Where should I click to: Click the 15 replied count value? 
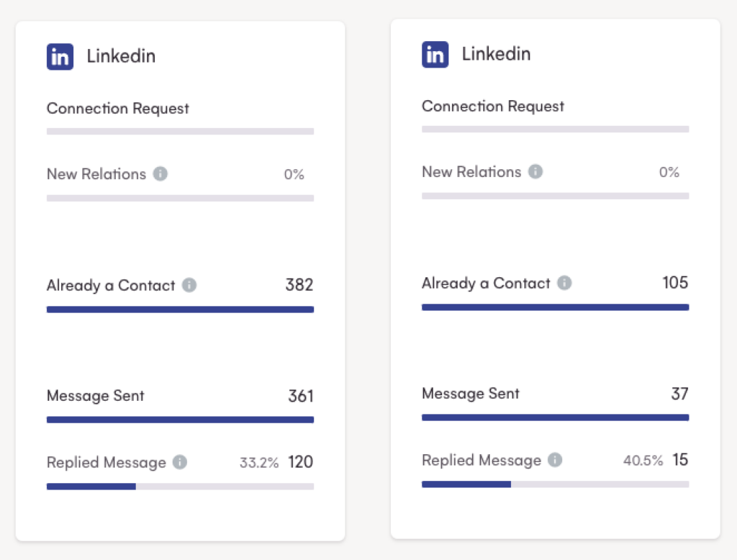(680, 460)
